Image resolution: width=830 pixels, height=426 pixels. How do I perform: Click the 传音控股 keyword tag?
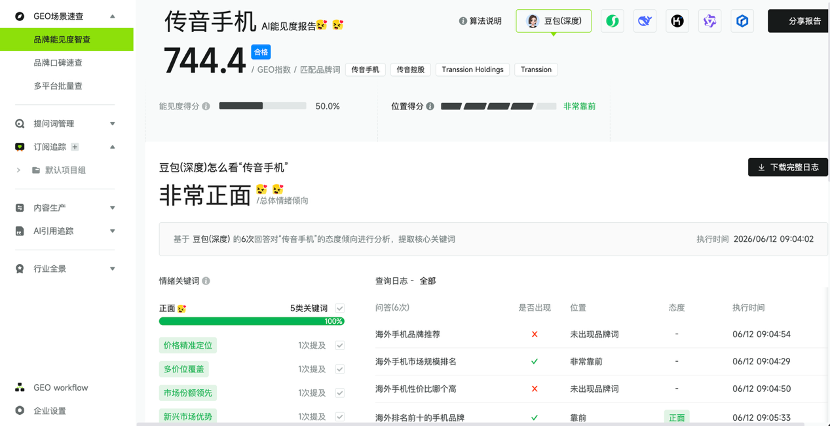click(411, 70)
